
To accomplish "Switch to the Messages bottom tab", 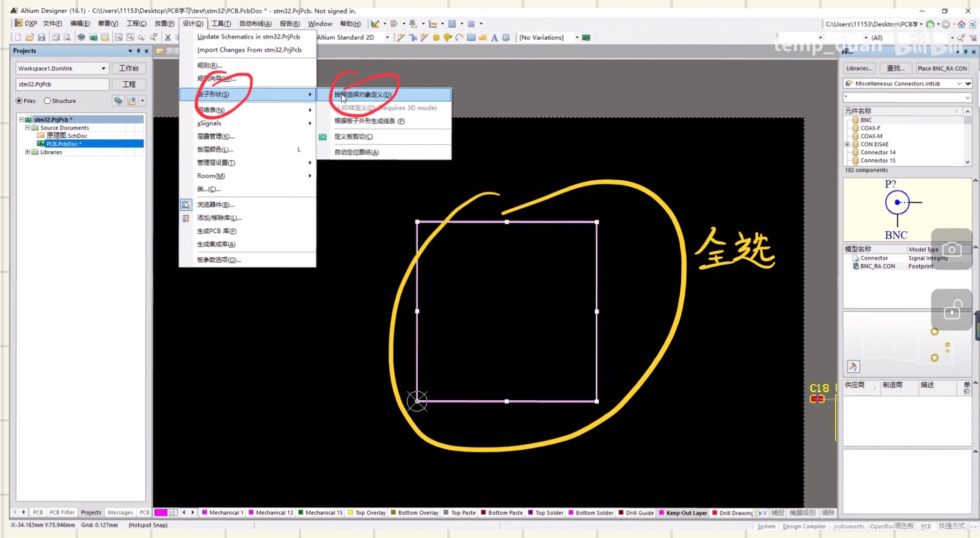I will pos(120,512).
